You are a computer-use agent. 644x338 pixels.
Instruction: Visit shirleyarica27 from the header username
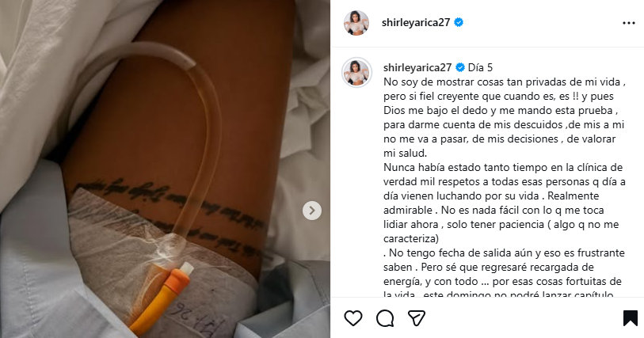tap(416, 23)
